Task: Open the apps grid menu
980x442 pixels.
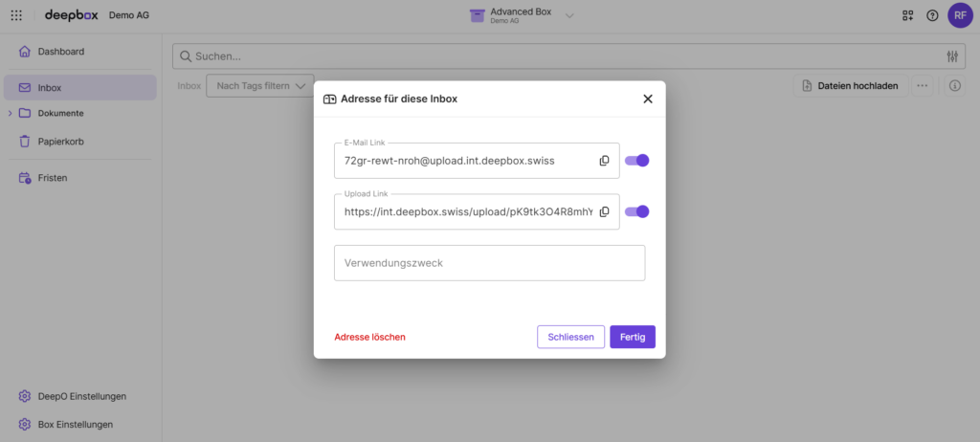Action: click(16, 15)
